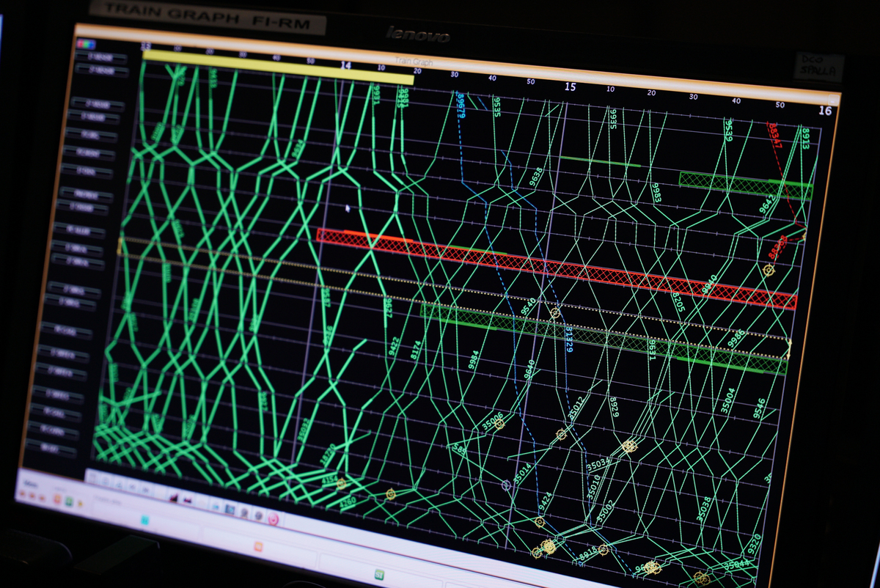Select train label 9539

[x=728, y=131]
